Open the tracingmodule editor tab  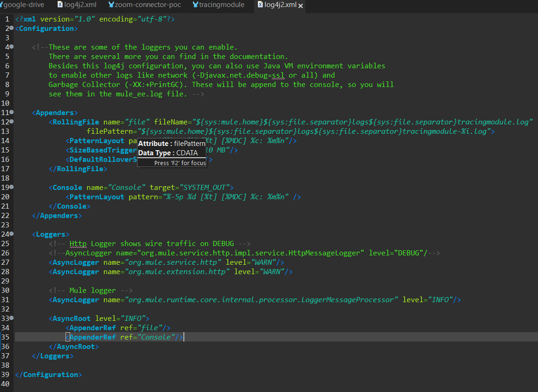(222, 5)
